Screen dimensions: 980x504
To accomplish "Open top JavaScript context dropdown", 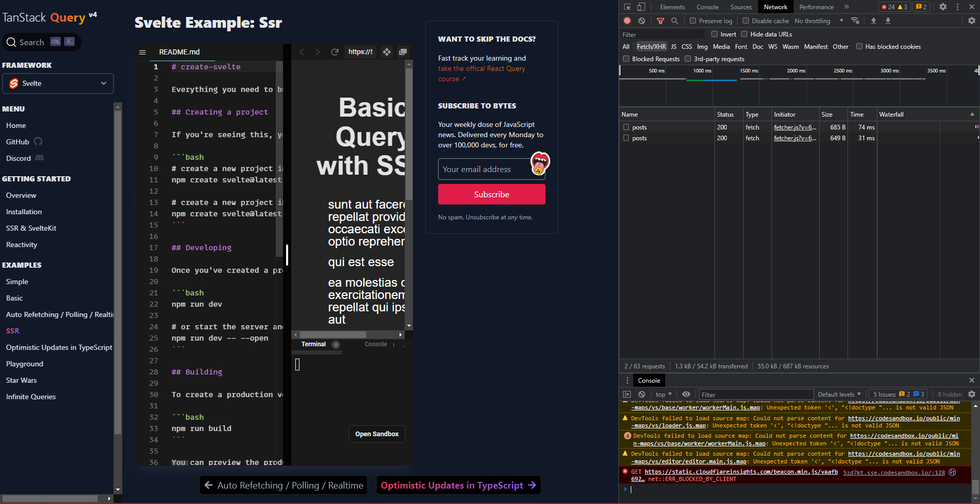I will [664, 395].
